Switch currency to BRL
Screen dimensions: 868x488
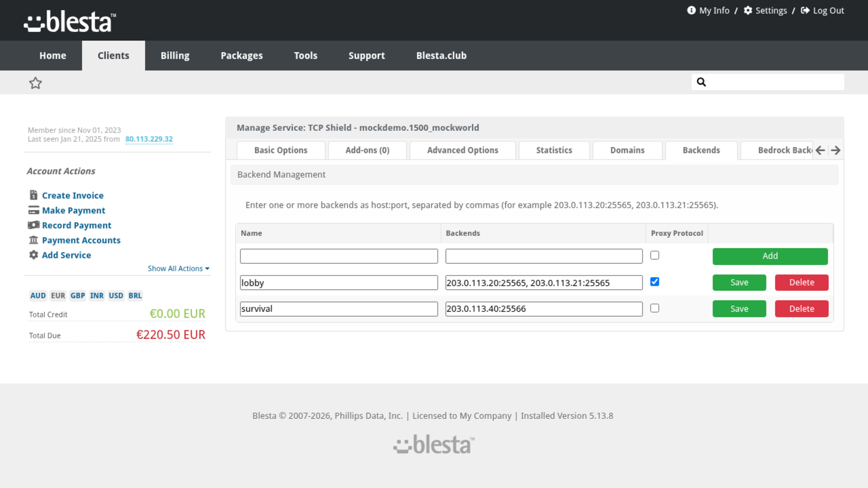[135, 296]
